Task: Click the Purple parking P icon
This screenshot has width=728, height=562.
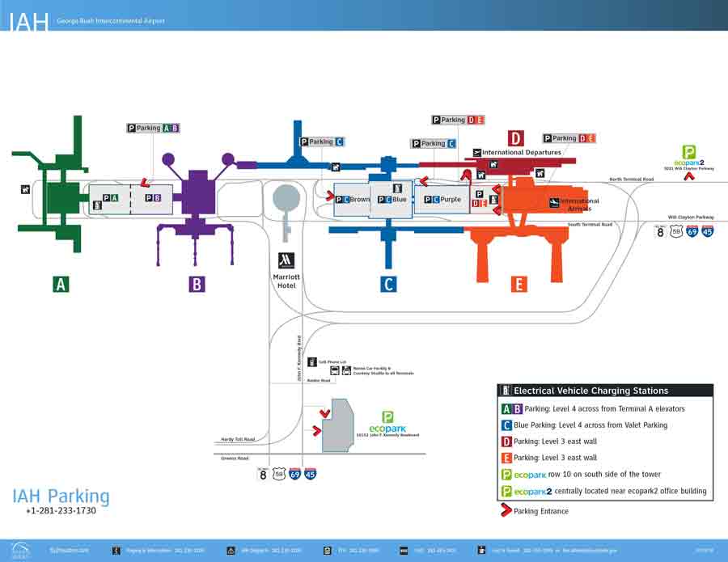Action: click(429, 198)
